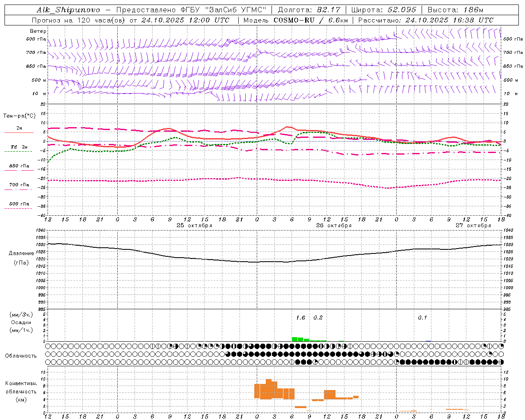This screenshot has height=420, width=525.
Task: Click the model label COSMO-RU / 6.6км
Action: [x=310, y=20]
